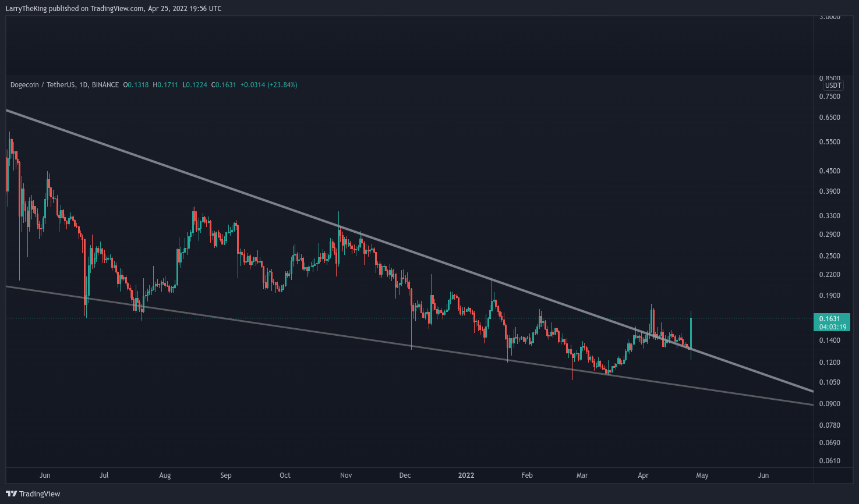The image size is (859, 504).
Task: Click the high value H0.1711
Action: [167, 85]
